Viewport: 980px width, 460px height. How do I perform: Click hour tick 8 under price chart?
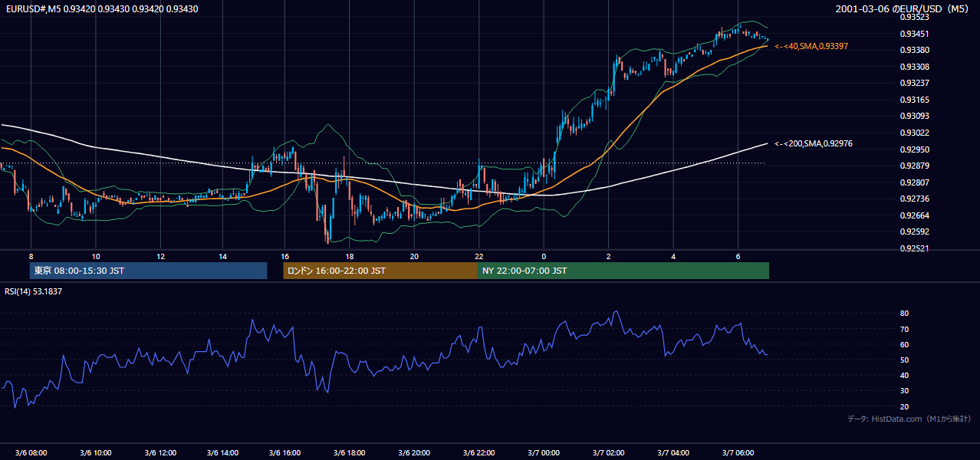pos(31,256)
